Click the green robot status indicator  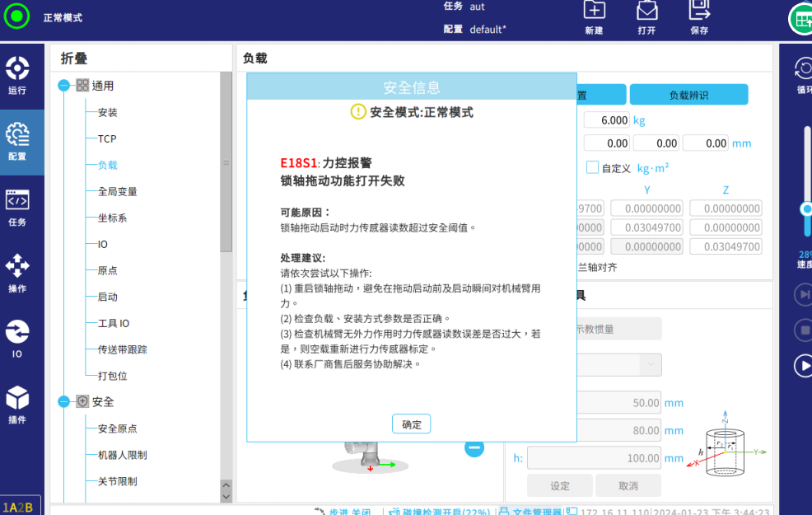tap(16, 16)
